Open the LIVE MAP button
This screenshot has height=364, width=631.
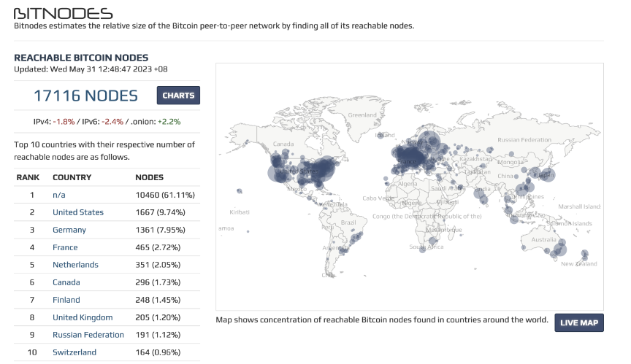pyautogui.click(x=579, y=322)
